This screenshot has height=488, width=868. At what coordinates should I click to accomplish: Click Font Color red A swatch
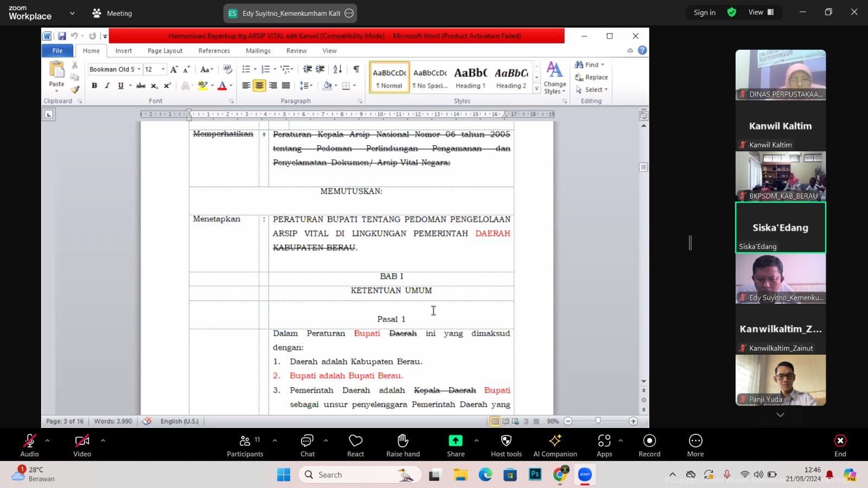(x=222, y=86)
